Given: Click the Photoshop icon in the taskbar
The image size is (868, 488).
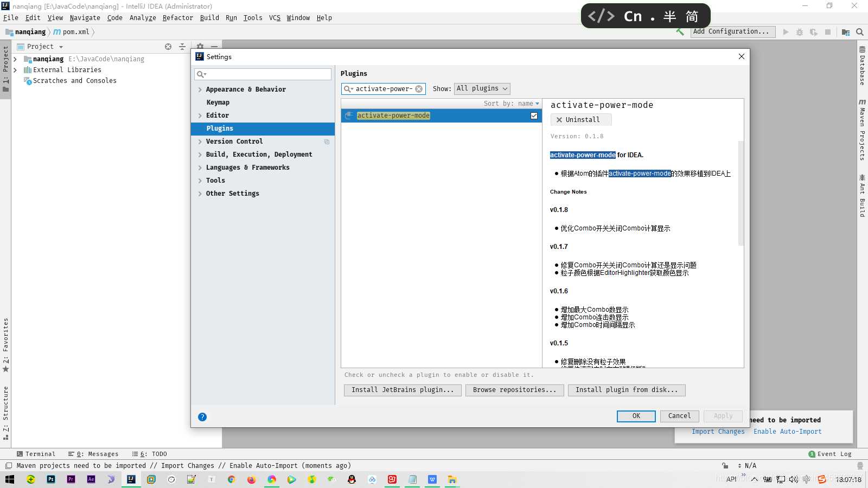Looking at the screenshot, I should 51,479.
